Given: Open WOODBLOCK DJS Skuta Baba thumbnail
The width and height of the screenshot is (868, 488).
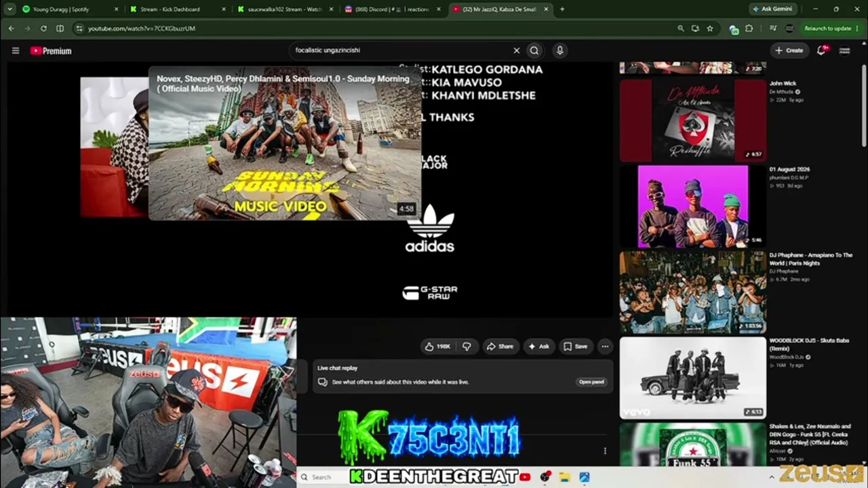Looking at the screenshot, I should (x=692, y=378).
